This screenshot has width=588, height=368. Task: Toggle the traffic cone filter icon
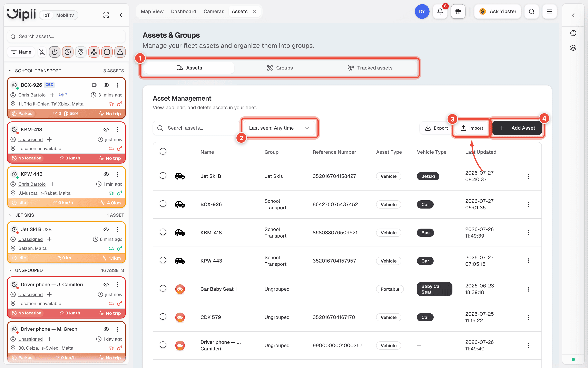click(94, 52)
